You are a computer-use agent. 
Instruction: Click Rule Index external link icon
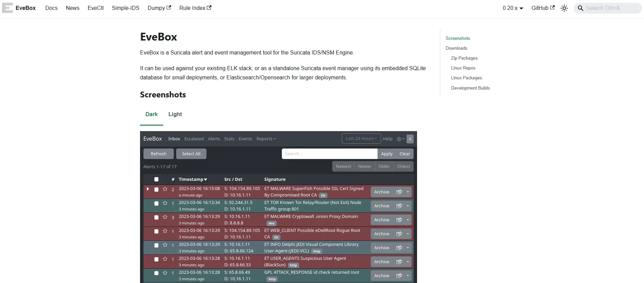(209, 7)
